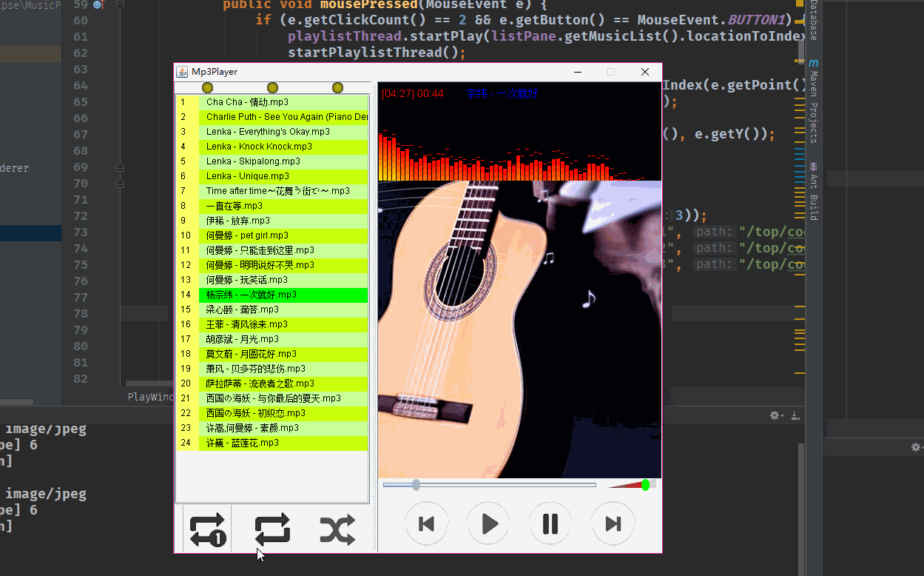Screen dimensions: 924x576
Task: Select track 2 Charlie Puth - See You Again
Action: pyautogui.click(x=286, y=117)
